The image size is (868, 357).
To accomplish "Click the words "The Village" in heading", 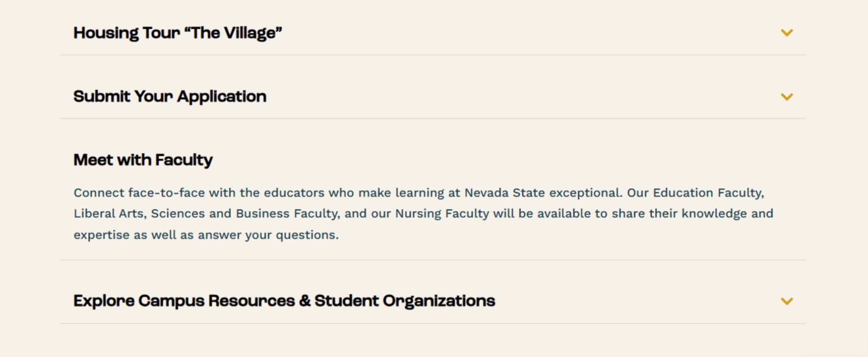I will tap(236, 33).
